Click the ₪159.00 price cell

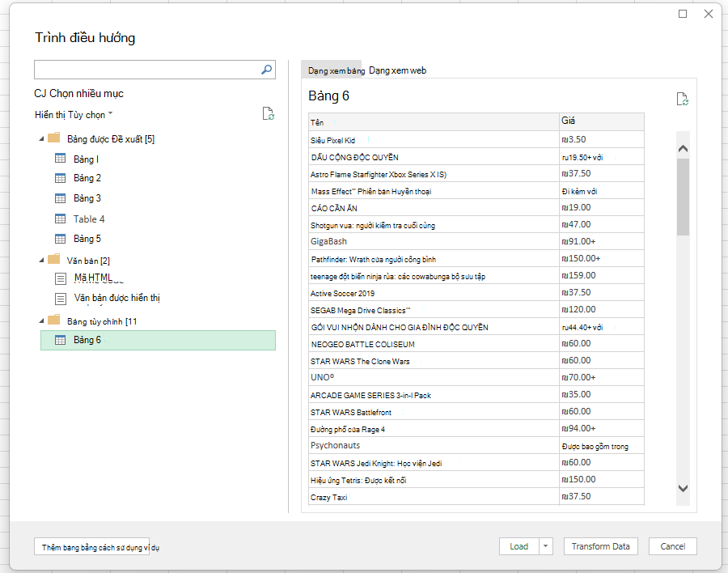(602, 276)
